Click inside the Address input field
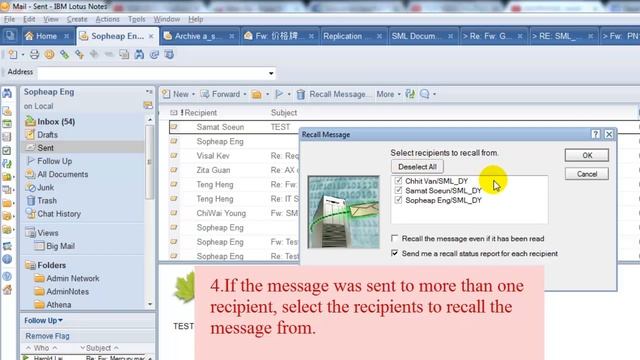Image resolution: width=640 pixels, height=360 pixels. point(152,73)
